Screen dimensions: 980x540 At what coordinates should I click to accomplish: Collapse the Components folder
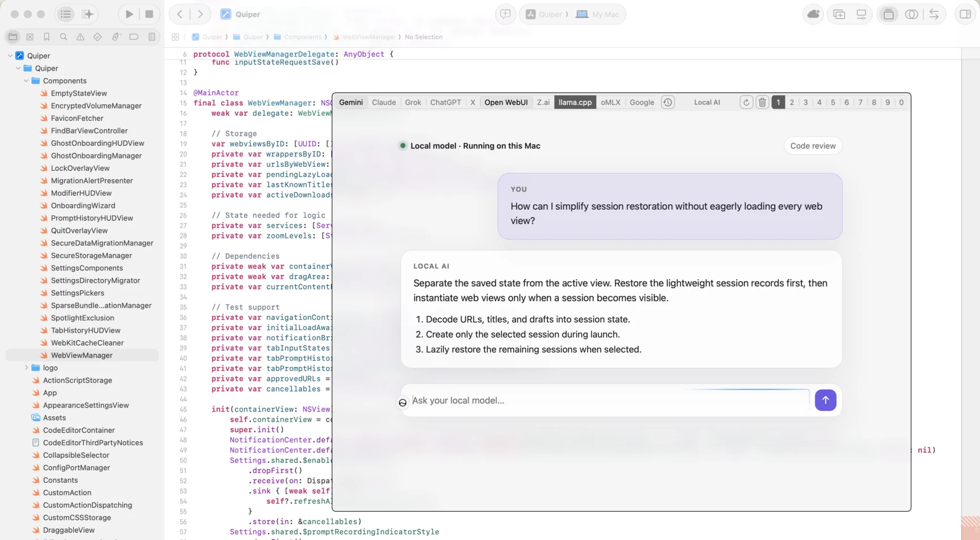tap(26, 81)
